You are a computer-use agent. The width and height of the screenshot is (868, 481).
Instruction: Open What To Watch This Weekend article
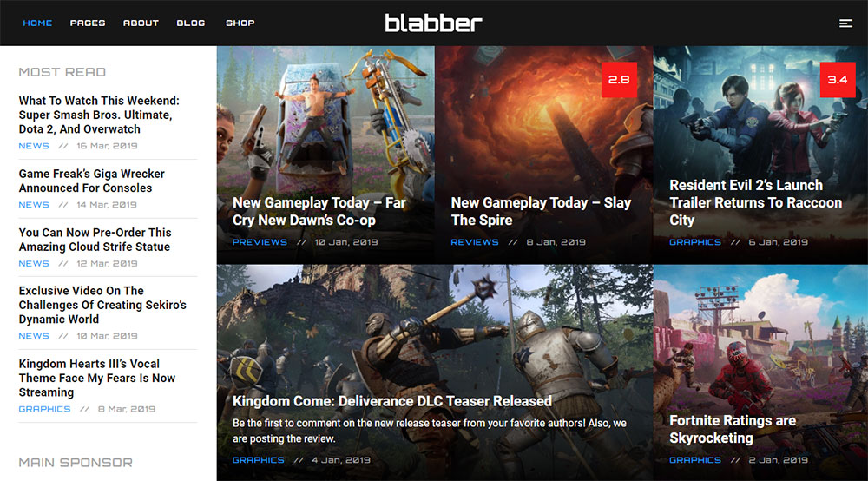99,115
